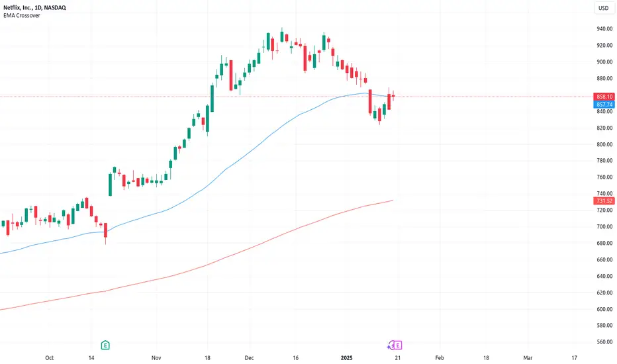The image size is (617, 364).
Task: Click the blue 857.74 EMA value label
Action: pyautogui.click(x=604, y=105)
